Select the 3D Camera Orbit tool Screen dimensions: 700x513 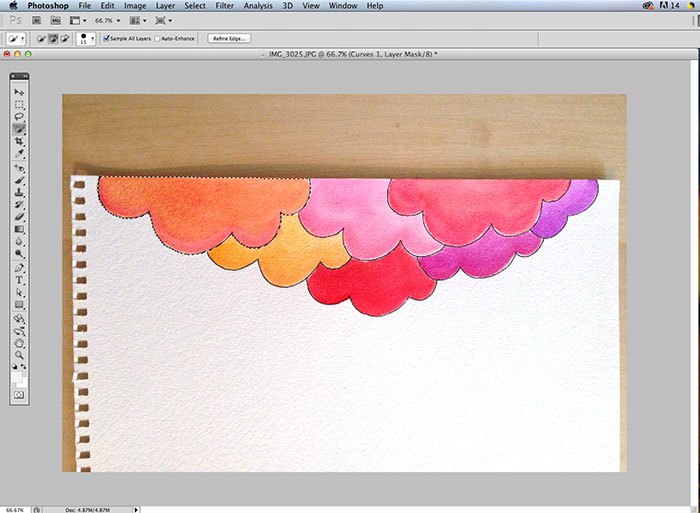(19, 332)
